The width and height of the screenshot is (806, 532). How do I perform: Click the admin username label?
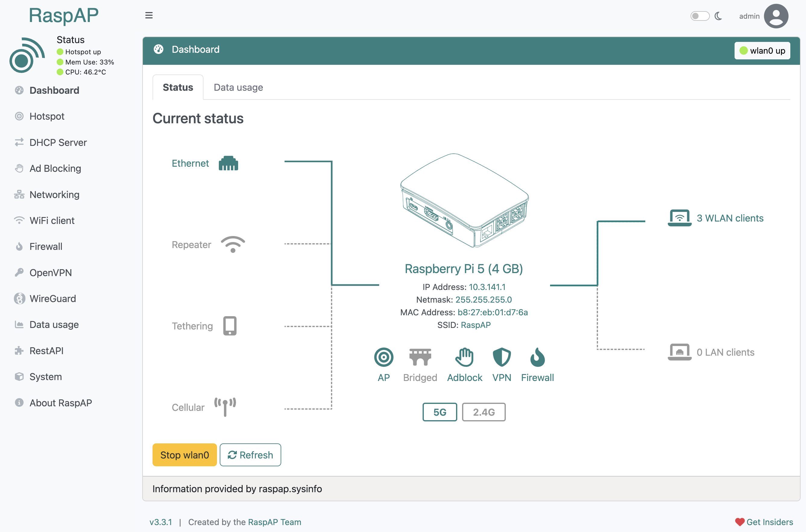(749, 16)
